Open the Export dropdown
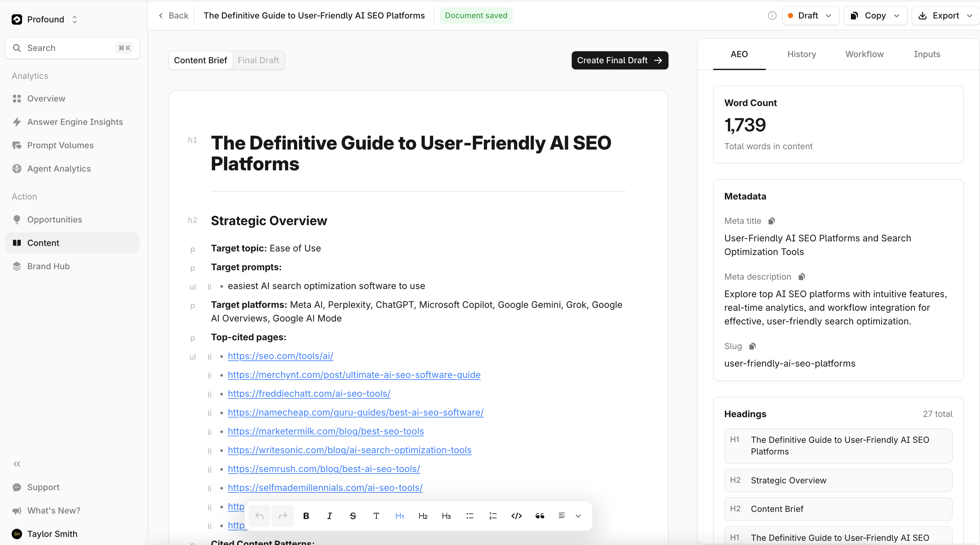The width and height of the screenshot is (980, 545). coord(946,16)
